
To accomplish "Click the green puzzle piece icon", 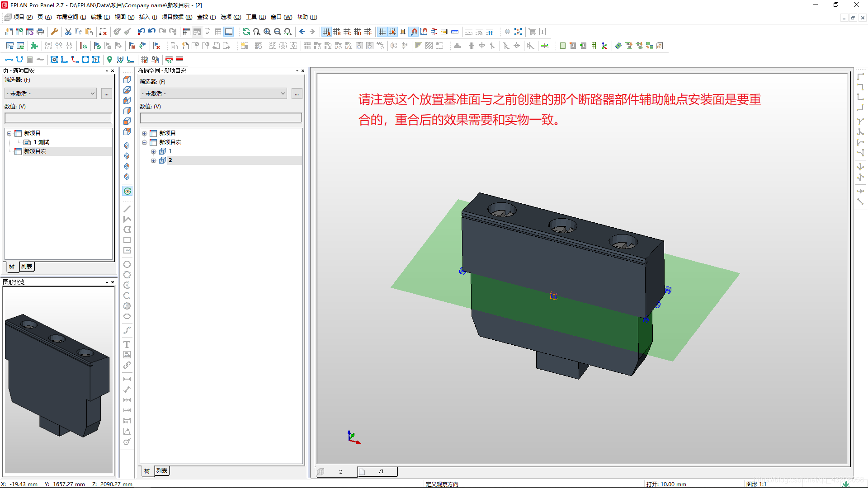I will 34,46.
